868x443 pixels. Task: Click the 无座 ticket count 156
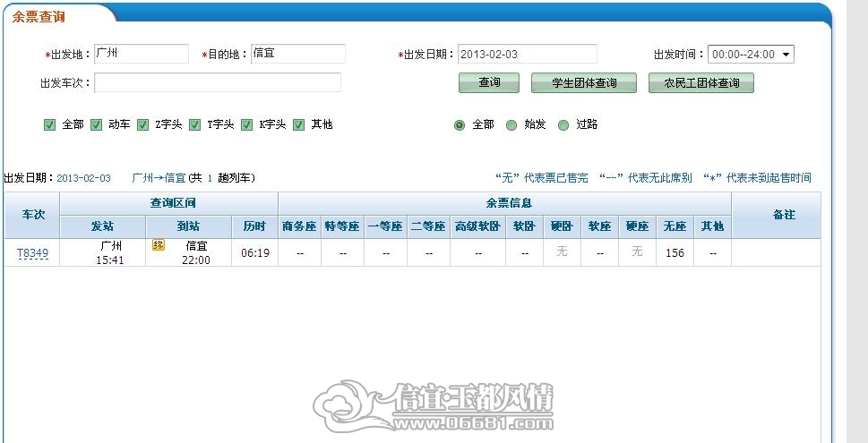tap(675, 253)
